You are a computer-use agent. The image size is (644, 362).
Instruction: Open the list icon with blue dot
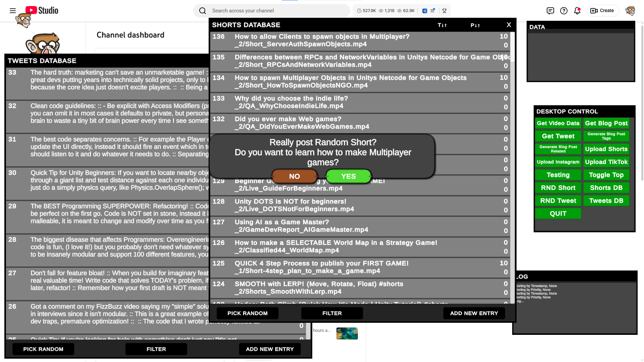[x=433, y=11]
